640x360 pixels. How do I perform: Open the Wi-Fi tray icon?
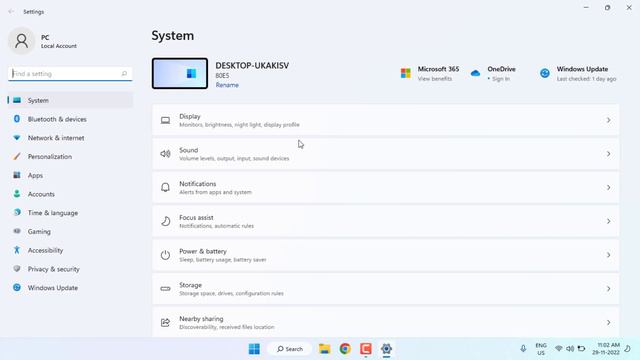coord(558,349)
